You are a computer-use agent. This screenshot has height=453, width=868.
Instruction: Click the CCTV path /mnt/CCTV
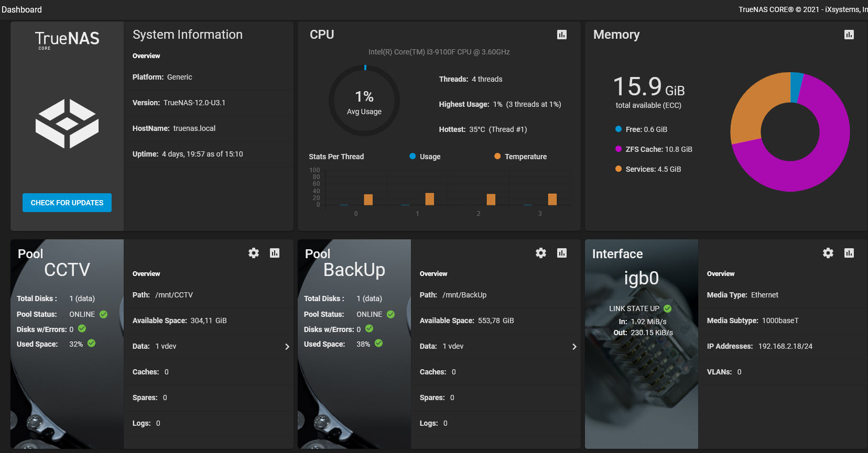(174, 295)
